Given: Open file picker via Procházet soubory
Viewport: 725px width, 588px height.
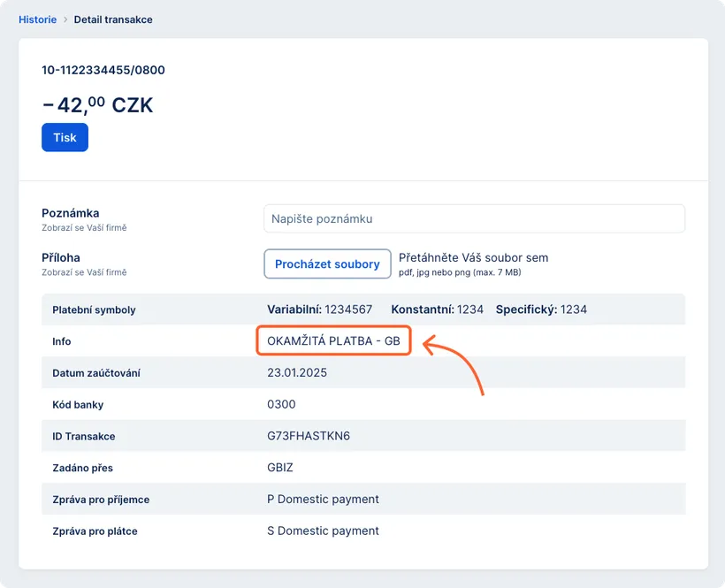Looking at the screenshot, I should [x=327, y=263].
